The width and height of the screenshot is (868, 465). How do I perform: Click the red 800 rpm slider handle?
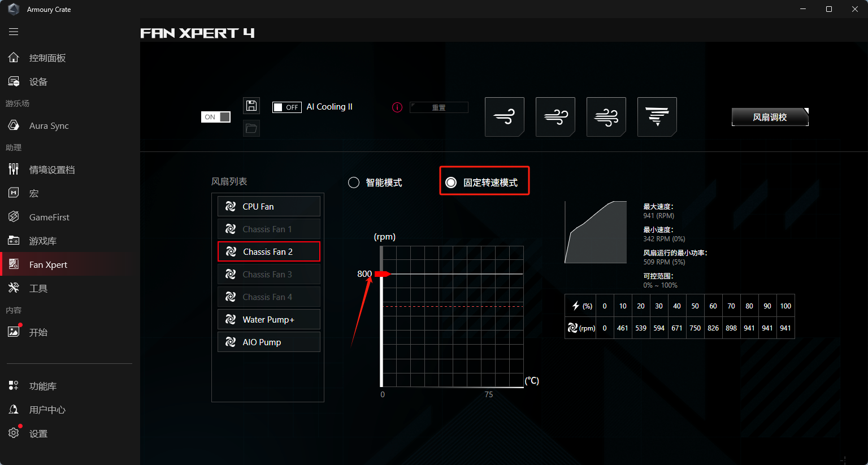[x=383, y=274]
